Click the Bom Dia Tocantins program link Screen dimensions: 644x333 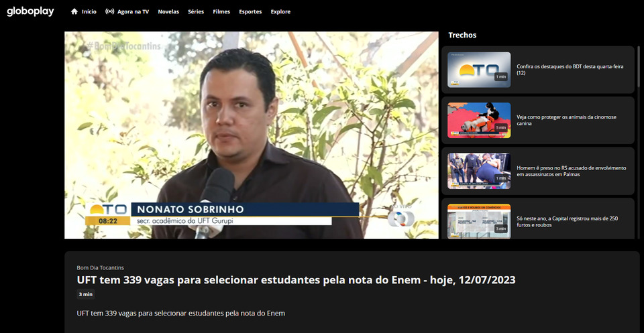[100, 268]
